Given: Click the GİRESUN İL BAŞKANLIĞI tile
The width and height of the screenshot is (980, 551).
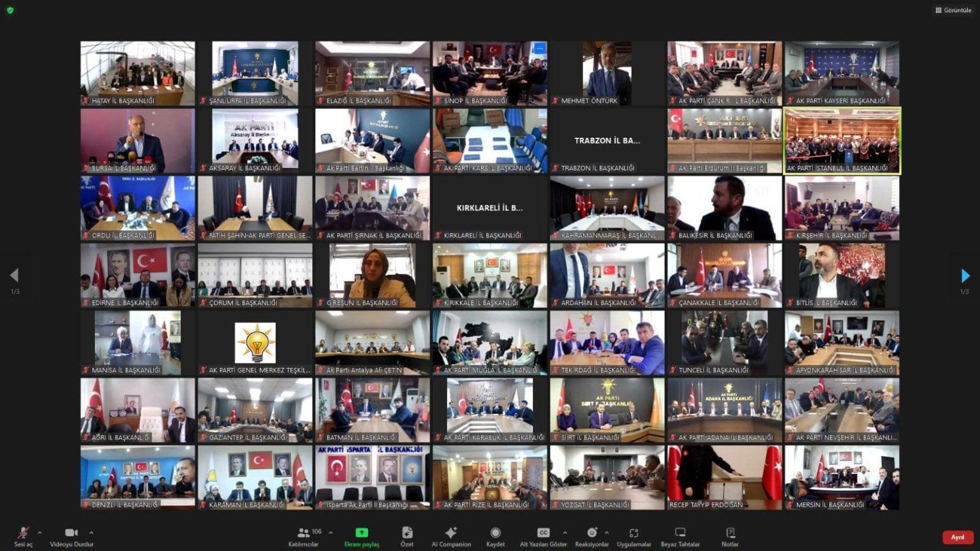Looking at the screenshot, I should 373,275.
